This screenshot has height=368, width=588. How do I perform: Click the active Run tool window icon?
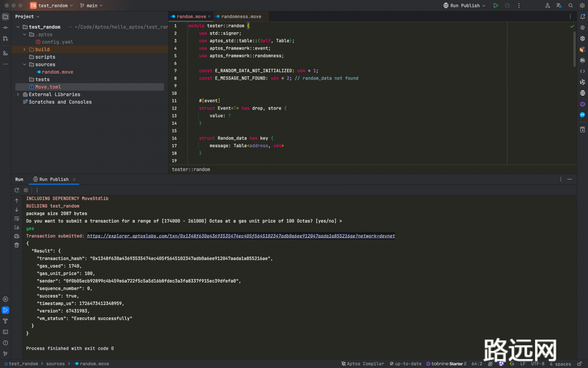(x=6, y=310)
